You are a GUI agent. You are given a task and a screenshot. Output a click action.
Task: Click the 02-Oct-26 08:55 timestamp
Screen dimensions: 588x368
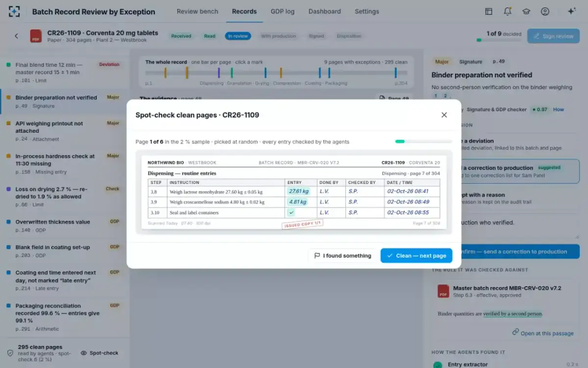(408, 212)
